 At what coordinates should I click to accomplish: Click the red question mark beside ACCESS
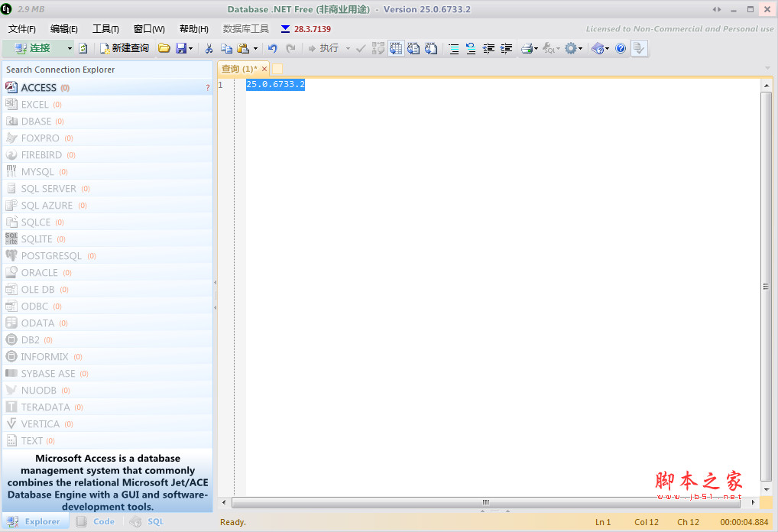click(x=207, y=88)
